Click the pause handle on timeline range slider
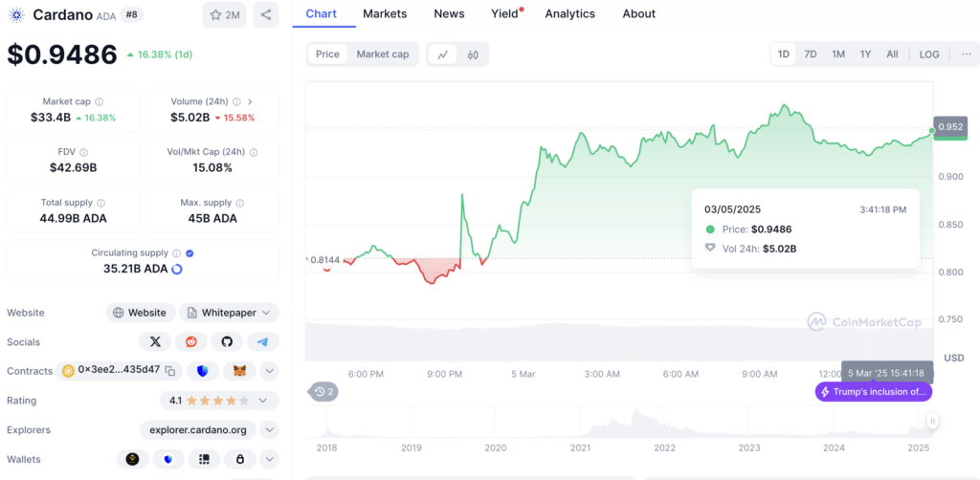The image size is (980, 480). click(x=932, y=422)
